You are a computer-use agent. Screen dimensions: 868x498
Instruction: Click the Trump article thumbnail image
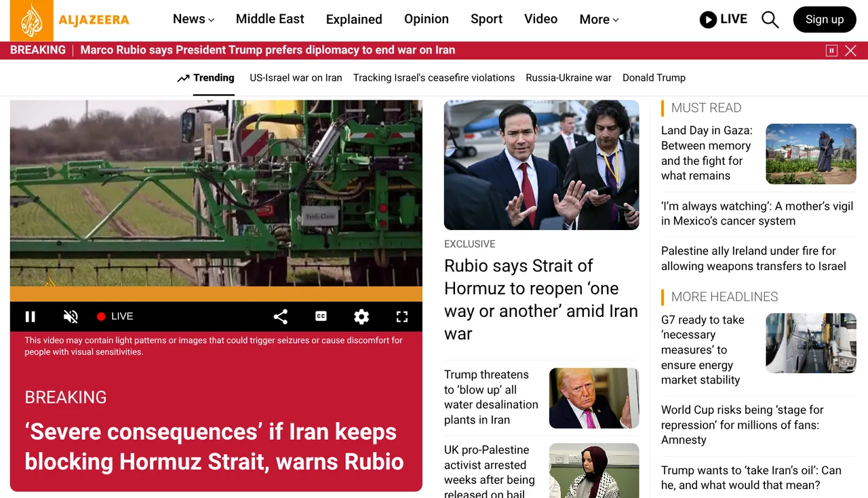click(x=594, y=398)
